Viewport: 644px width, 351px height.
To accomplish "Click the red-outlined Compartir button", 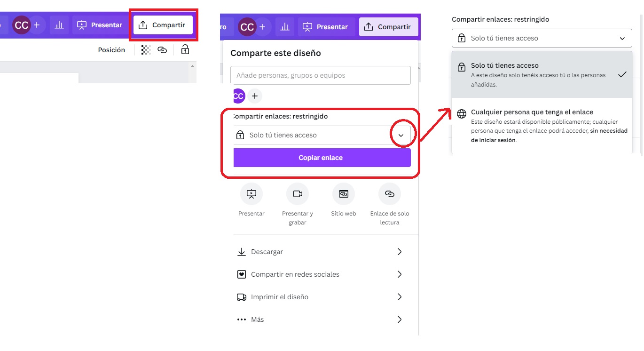I will click(x=163, y=25).
